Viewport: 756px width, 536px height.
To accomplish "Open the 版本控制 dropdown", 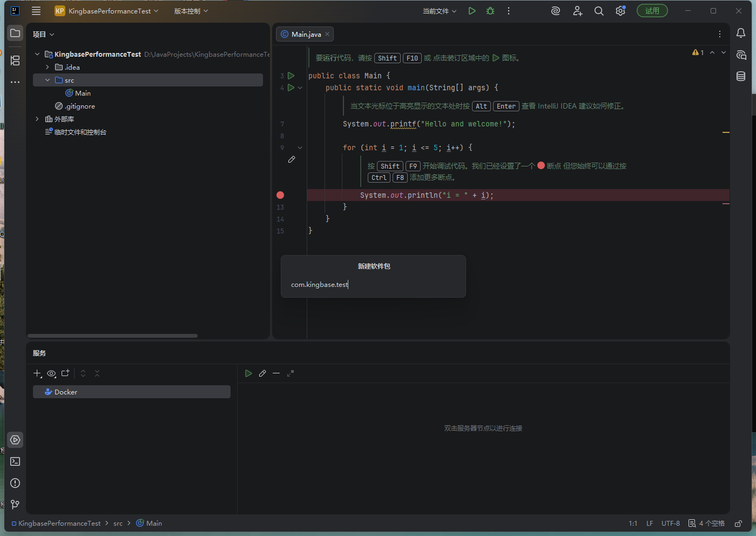I will (x=191, y=11).
